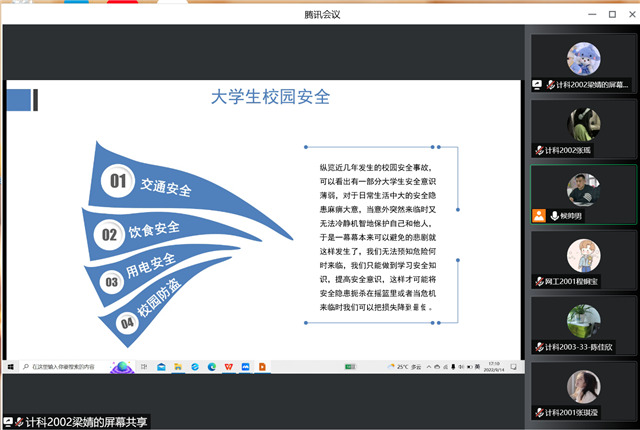Click muted mic icon beside 计科2003-33-陈佳欣

(x=540, y=347)
